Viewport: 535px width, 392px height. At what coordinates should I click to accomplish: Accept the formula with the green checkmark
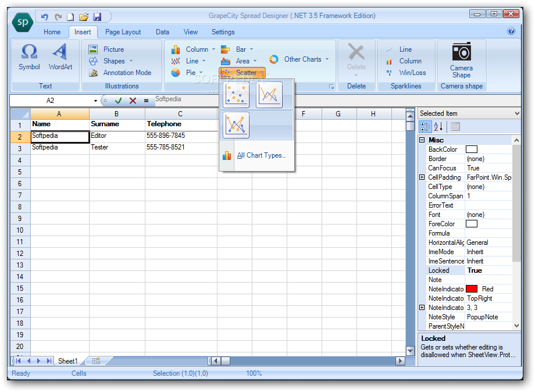coord(119,101)
